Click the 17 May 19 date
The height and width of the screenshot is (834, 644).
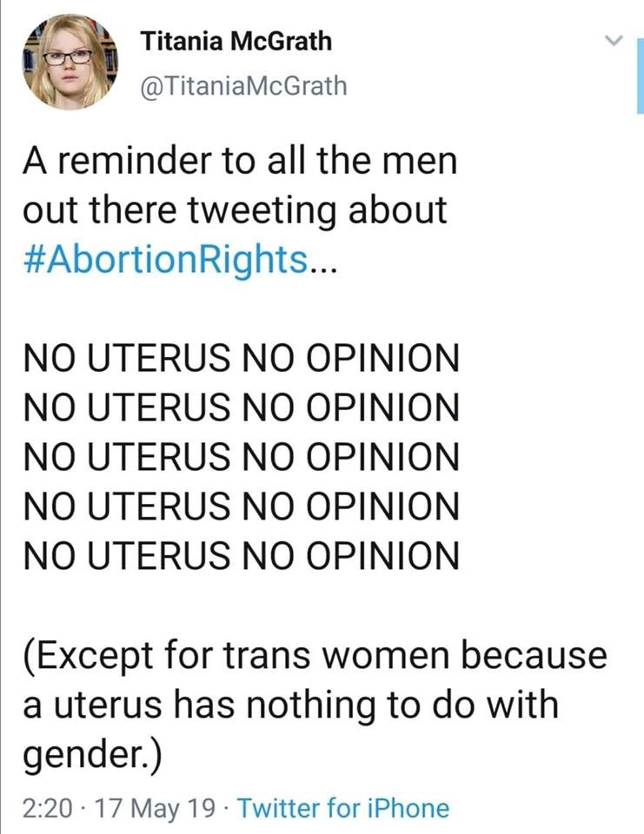(155, 808)
